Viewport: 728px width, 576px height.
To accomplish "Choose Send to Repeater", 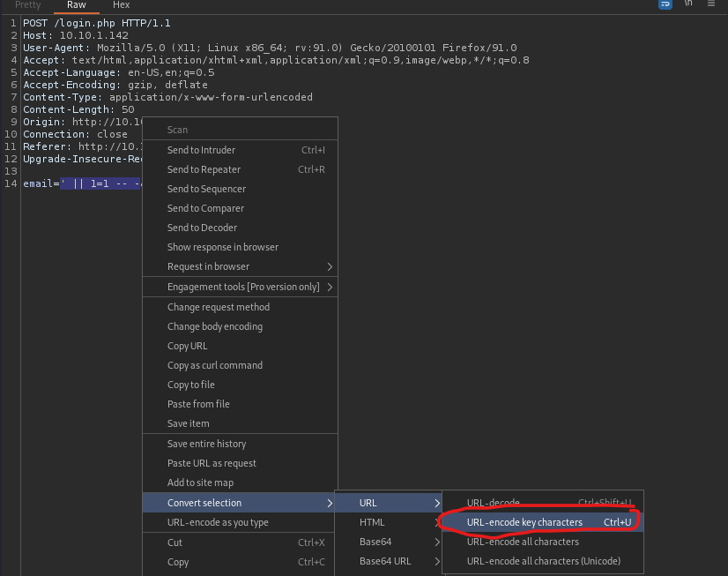I will (x=204, y=169).
